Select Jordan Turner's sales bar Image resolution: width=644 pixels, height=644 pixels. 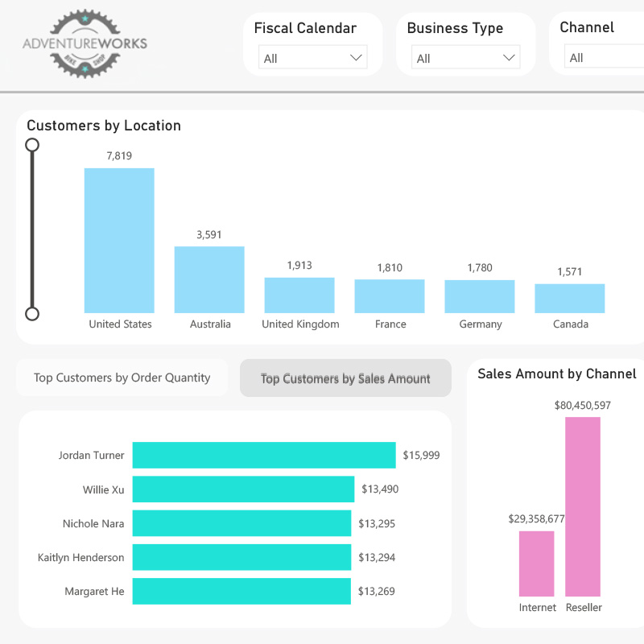264,455
